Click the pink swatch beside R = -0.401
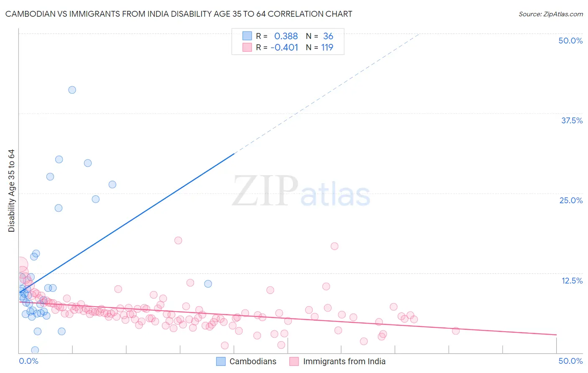Viewport: 588px width, 373px height. [247, 47]
